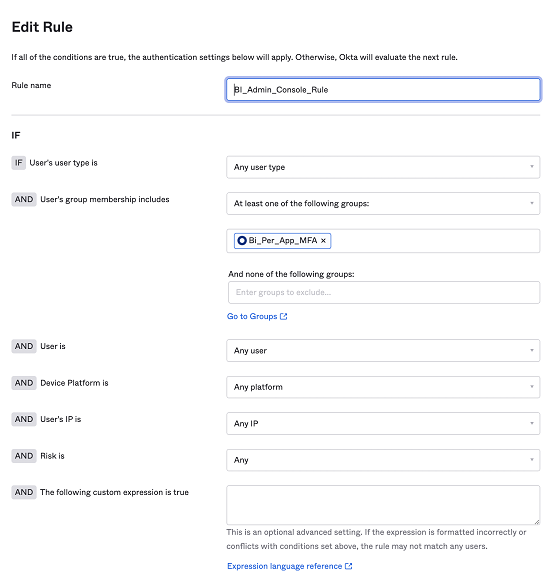Open the Expression language reference link

coord(284,566)
